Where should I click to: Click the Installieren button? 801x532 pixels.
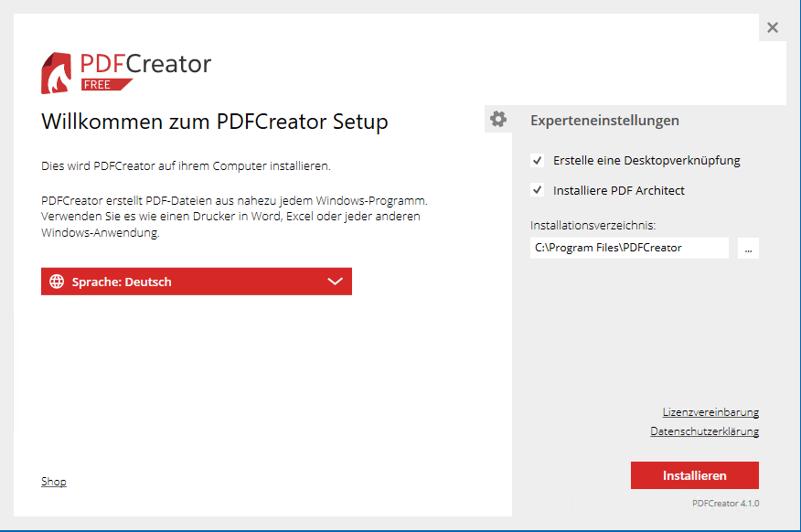pos(695,475)
